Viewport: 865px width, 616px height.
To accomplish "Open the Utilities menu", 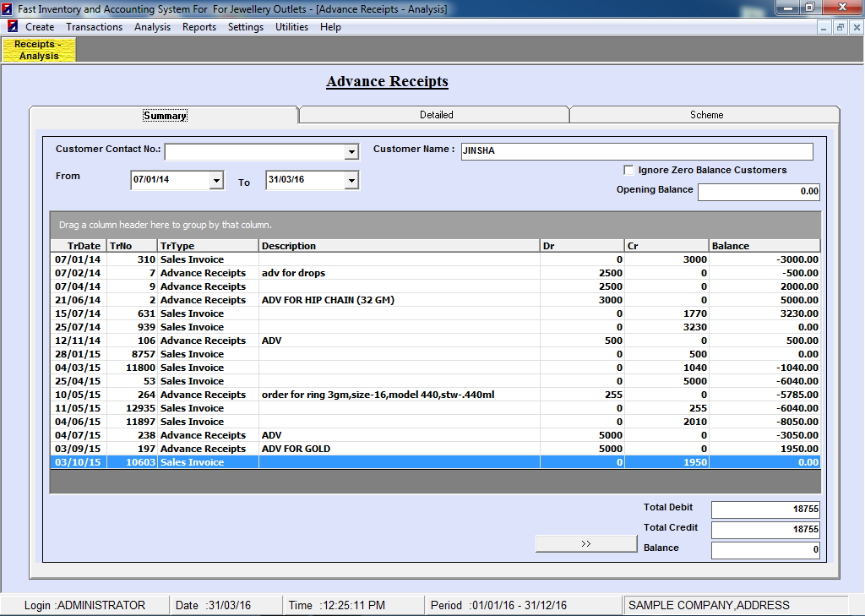I will (x=291, y=27).
